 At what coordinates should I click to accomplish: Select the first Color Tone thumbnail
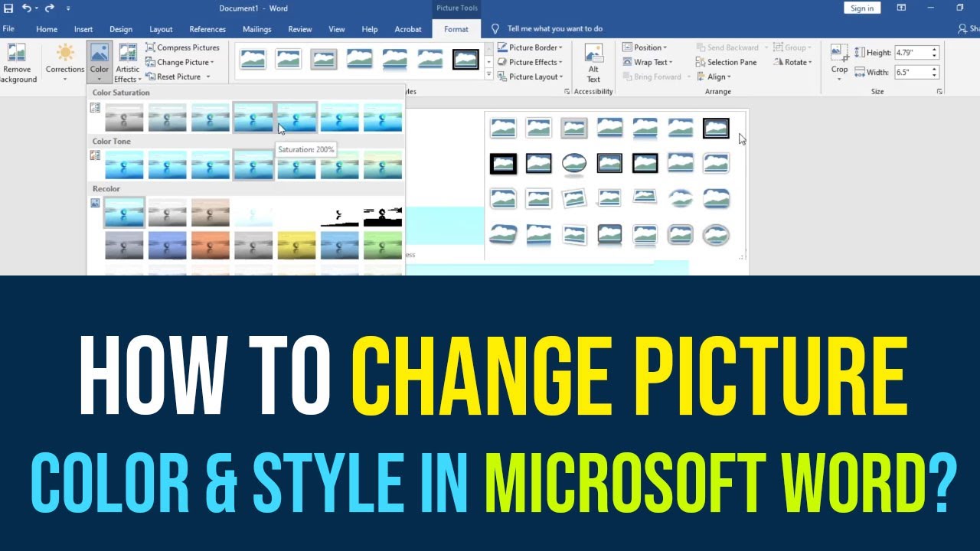[x=124, y=165]
